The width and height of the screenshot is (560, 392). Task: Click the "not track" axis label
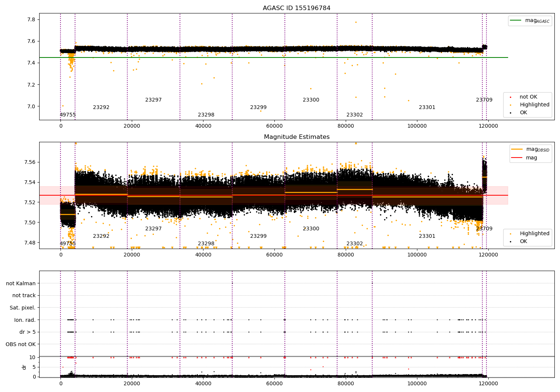point(24,296)
